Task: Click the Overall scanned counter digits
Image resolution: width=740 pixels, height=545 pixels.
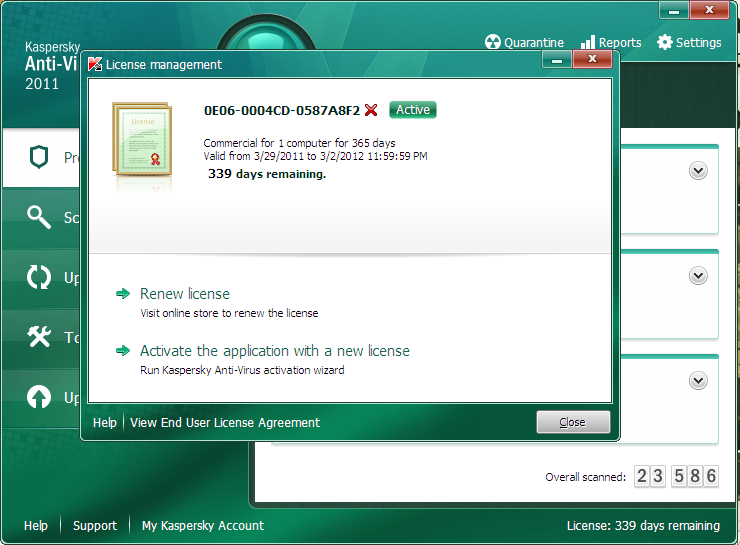Action: tap(676, 476)
